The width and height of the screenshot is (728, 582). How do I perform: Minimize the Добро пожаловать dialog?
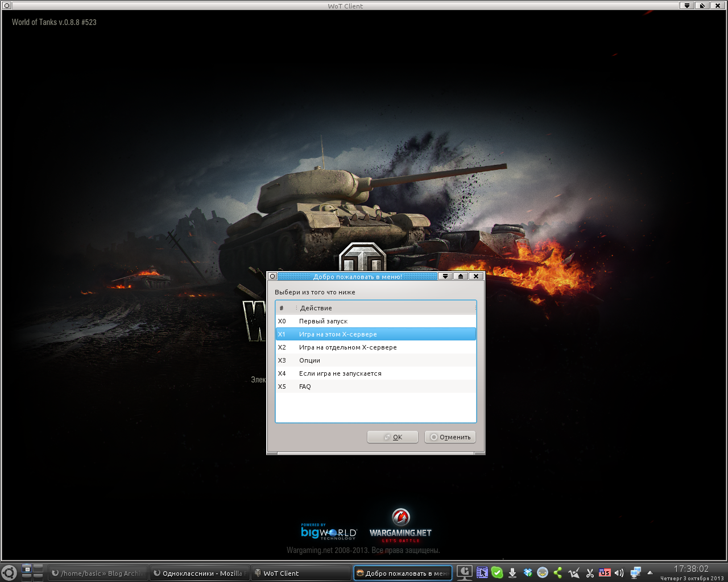(445, 276)
